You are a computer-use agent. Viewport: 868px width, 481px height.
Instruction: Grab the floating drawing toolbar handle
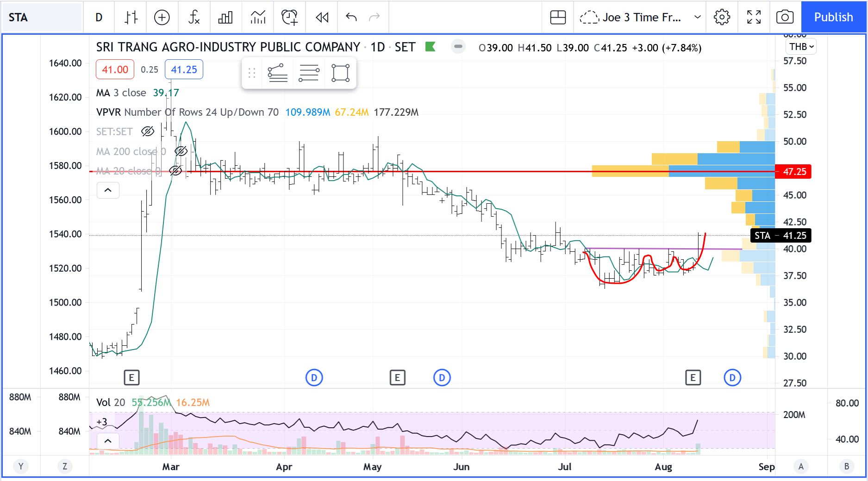[x=252, y=73]
